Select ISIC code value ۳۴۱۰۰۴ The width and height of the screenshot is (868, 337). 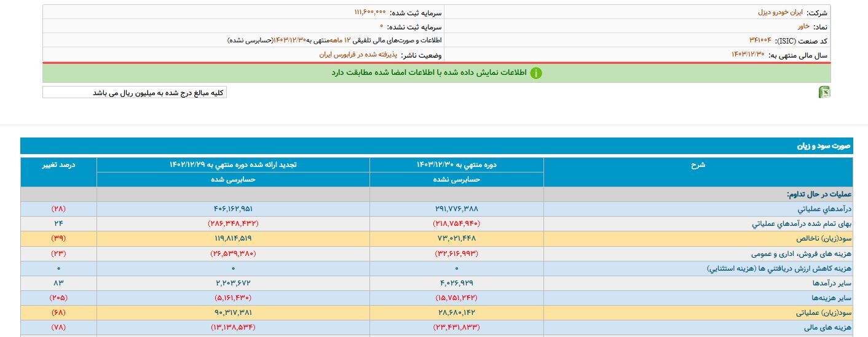pos(760,41)
